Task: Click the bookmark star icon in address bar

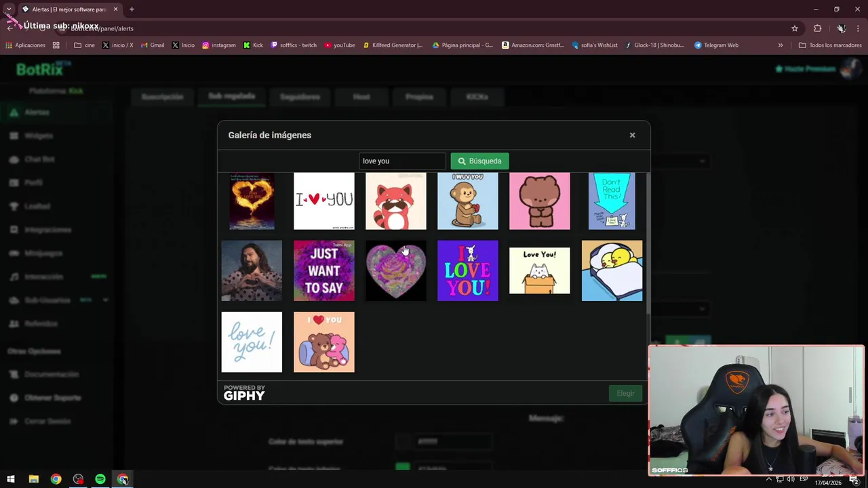Action: tap(795, 28)
